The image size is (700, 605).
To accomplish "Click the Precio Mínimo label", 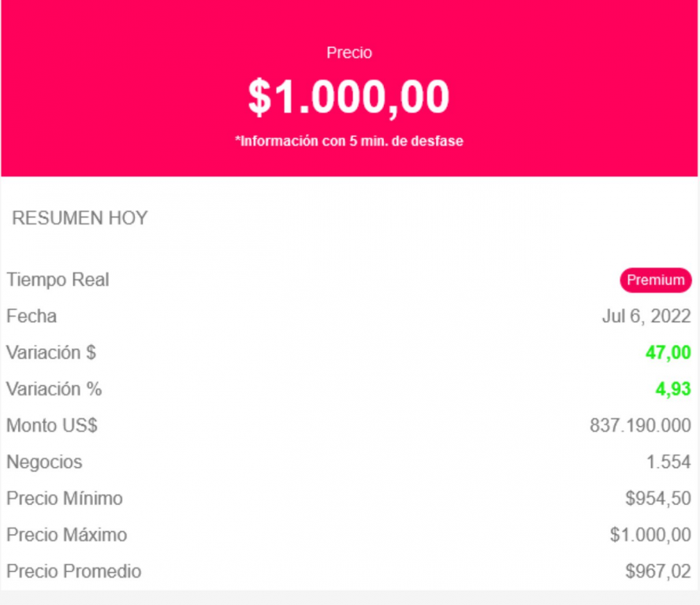I will tap(65, 499).
